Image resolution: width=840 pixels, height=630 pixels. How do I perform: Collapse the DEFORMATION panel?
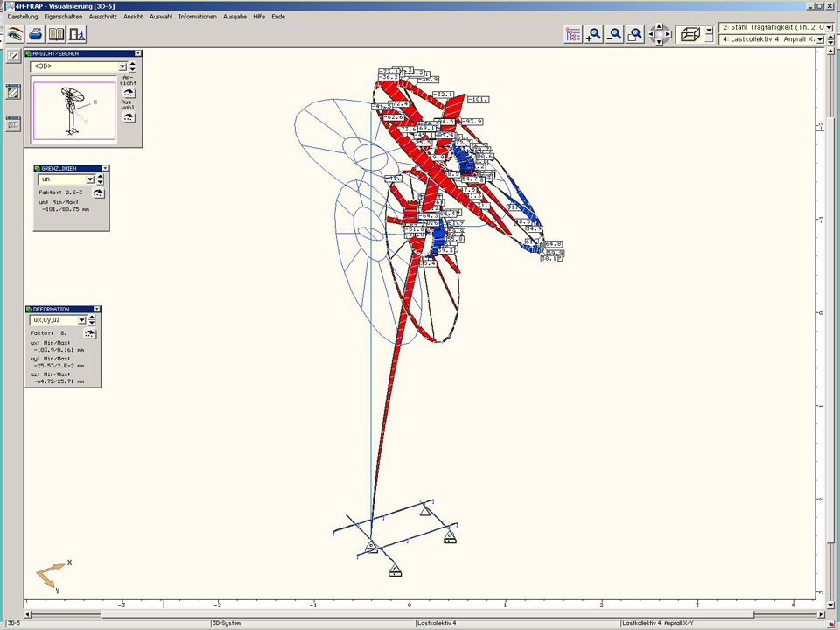coord(96,309)
